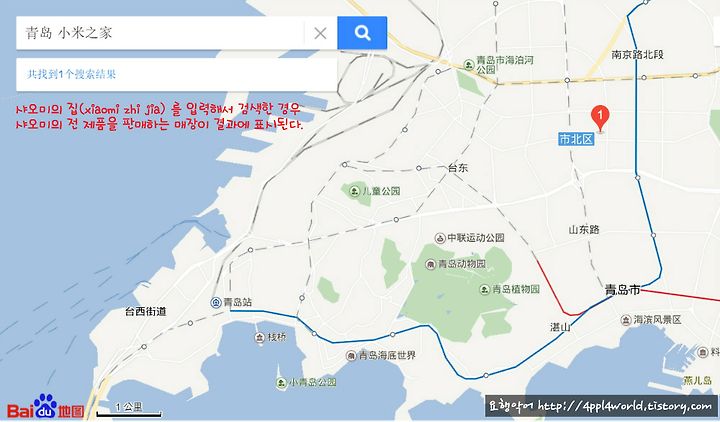Click the blue magnifier search button
The height and width of the screenshot is (422, 720).
pos(362,33)
